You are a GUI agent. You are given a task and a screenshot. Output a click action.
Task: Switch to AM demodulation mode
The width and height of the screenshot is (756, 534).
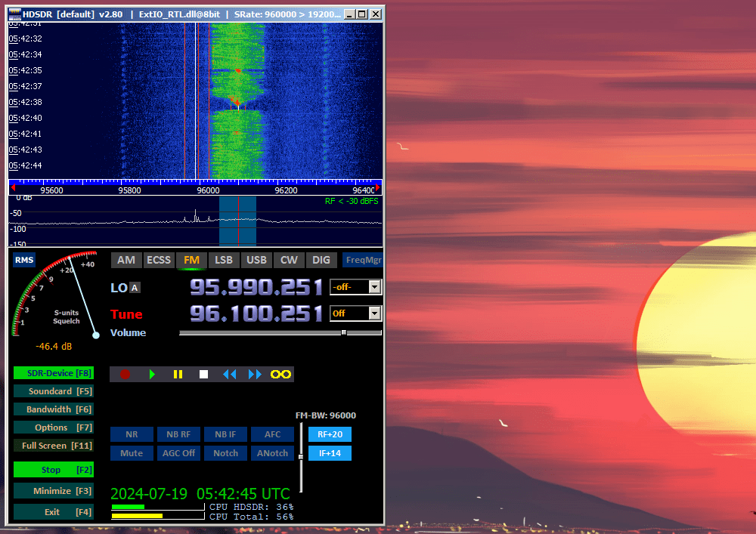(126, 260)
